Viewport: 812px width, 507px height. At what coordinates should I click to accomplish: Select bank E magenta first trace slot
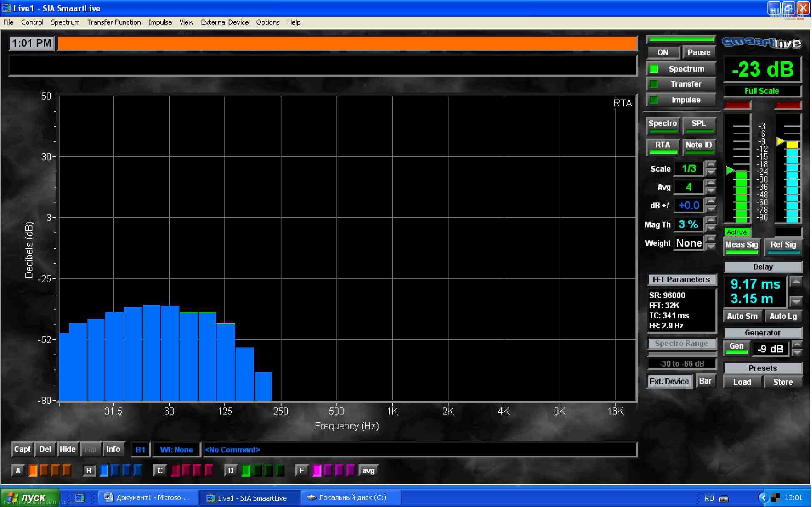[317, 471]
